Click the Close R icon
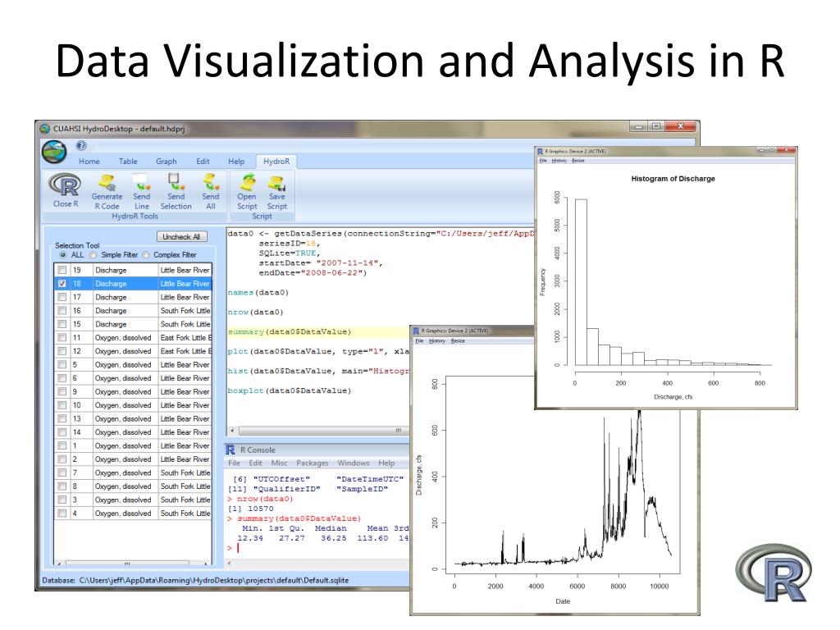Image resolution: width=840 pixels, height=630 pixels. coord(65,185)
